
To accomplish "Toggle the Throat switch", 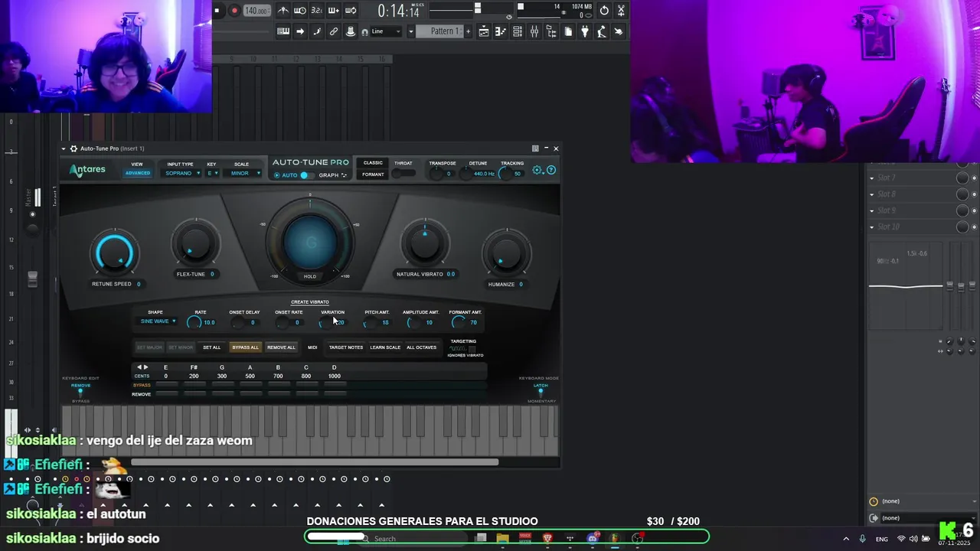I will [x=403, y=174].
